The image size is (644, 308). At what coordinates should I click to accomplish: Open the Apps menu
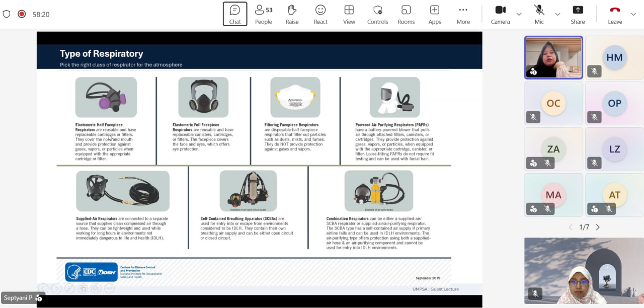click(435, 14)
